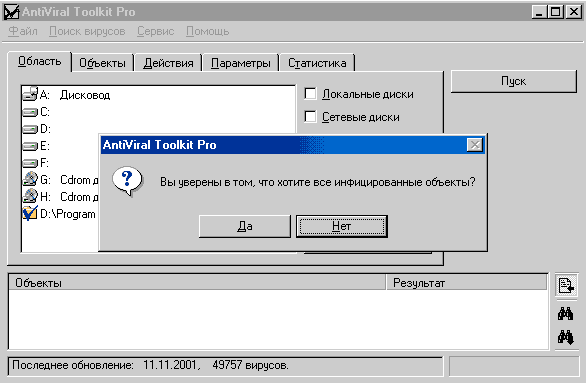This screenshot has height=383, width=586.
Task: Open the Файл menu
Action: coord(23,31)
